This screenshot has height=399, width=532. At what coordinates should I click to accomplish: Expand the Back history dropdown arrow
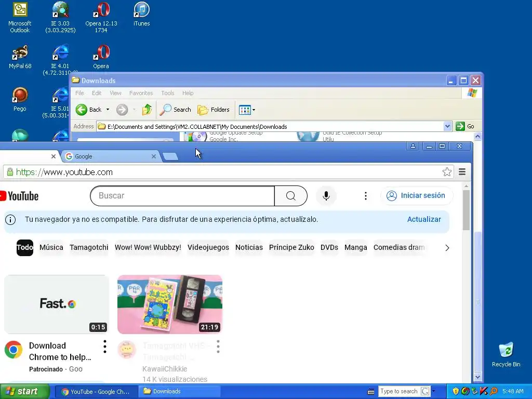tap(108, 110)
